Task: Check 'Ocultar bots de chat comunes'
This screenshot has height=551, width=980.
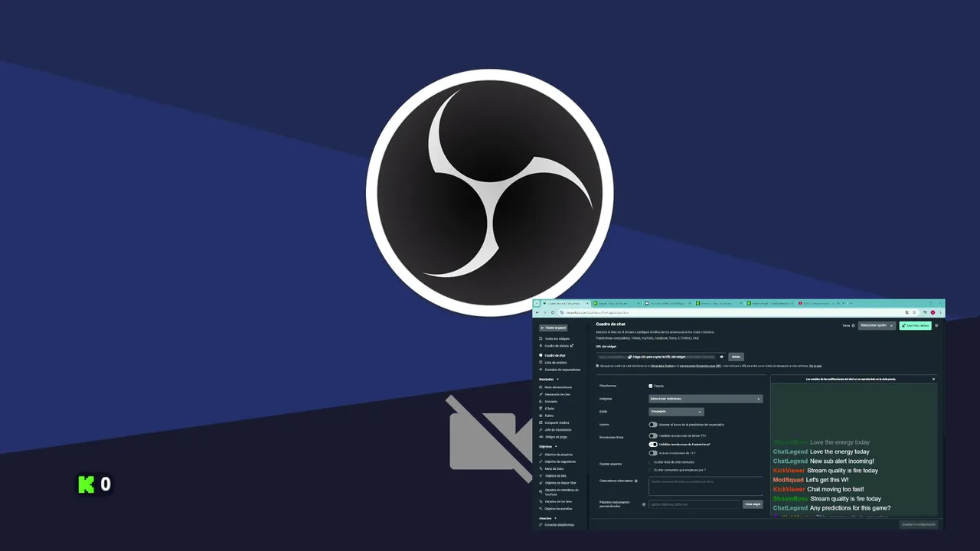Action: (x=651, y=462)
